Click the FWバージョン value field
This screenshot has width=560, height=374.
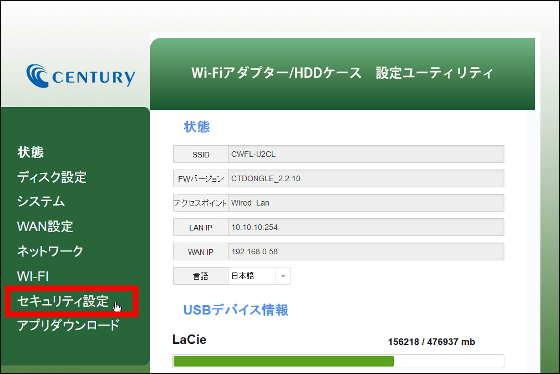coord(366,178)
